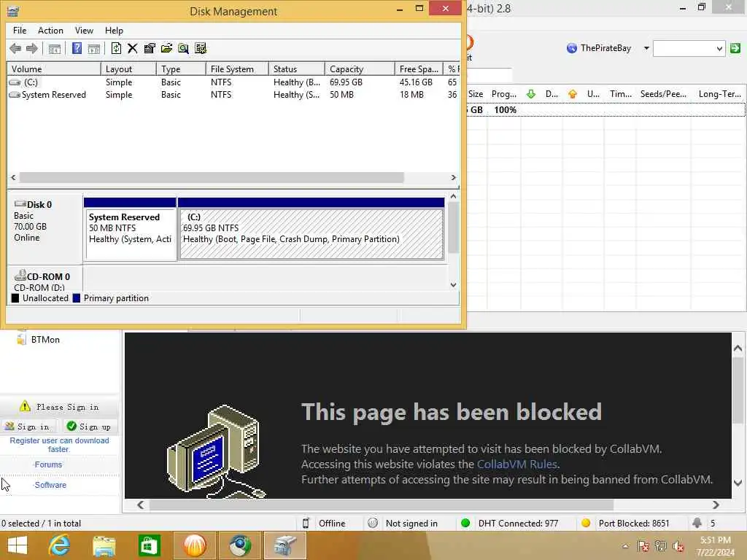Screen dimensions: 747x560
Task: Open the Action menu
Action: [x=50, y=31]
